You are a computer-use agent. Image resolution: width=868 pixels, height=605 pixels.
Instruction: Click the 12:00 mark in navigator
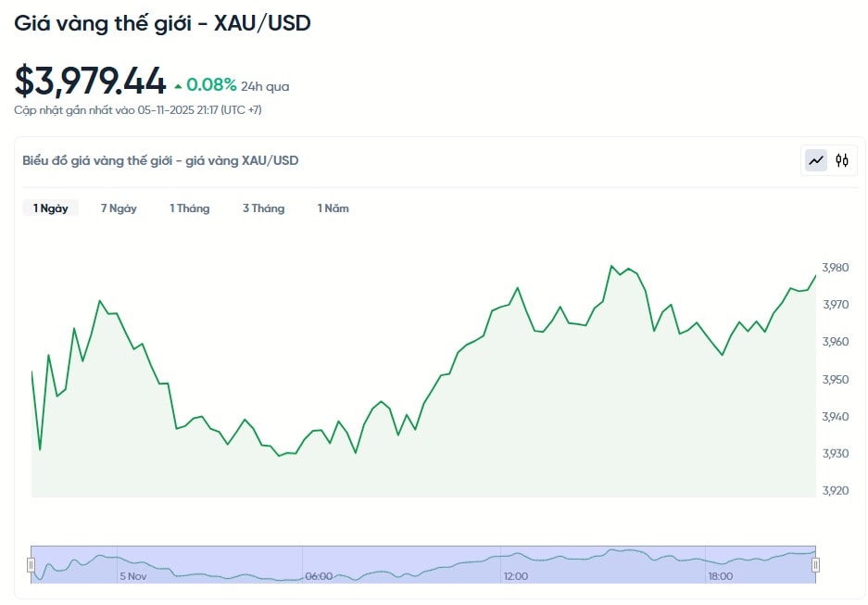pyautogui.click(x=515, y=576)
